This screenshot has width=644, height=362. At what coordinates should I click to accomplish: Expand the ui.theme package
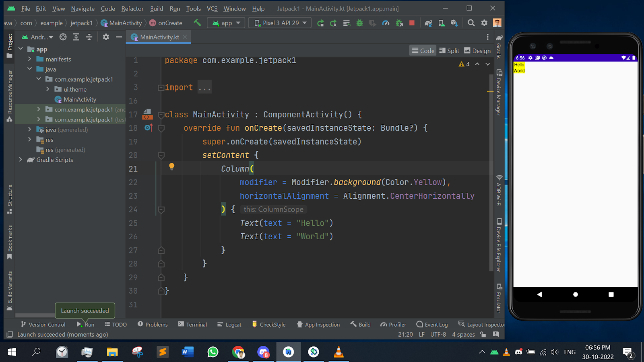(47, 89)
